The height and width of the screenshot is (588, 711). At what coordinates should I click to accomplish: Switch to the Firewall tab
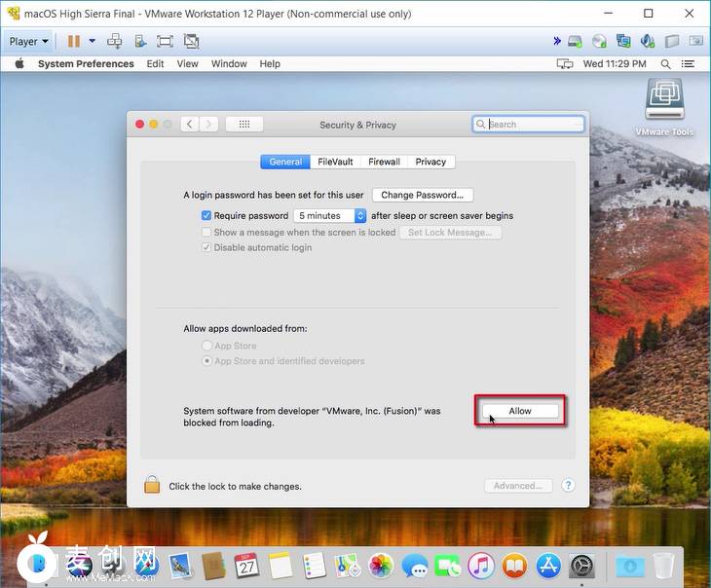click(x=384, y=162)
